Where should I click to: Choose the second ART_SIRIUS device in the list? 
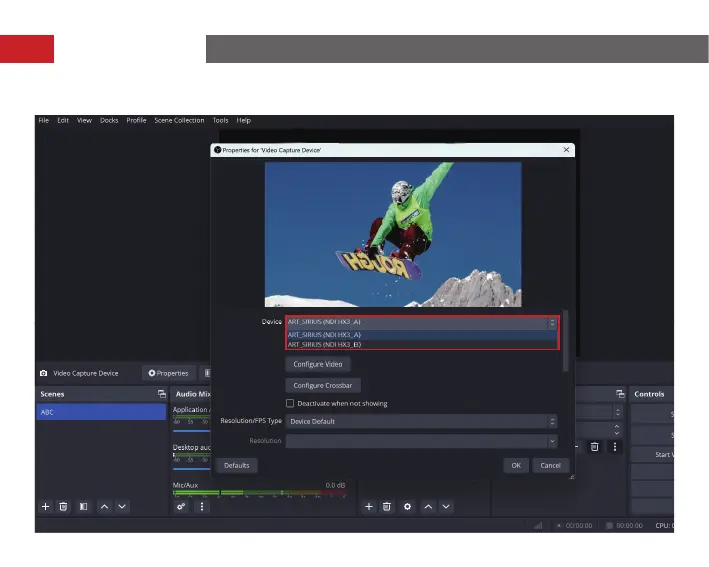click(x=325, y=345)
